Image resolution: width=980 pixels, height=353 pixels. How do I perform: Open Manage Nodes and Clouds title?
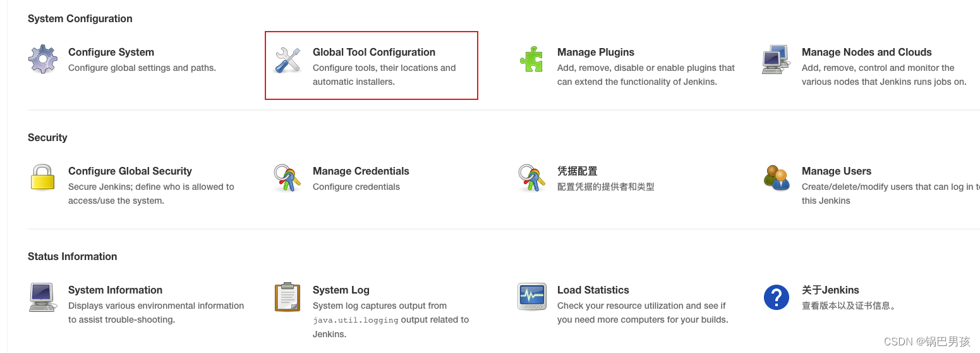867,53
